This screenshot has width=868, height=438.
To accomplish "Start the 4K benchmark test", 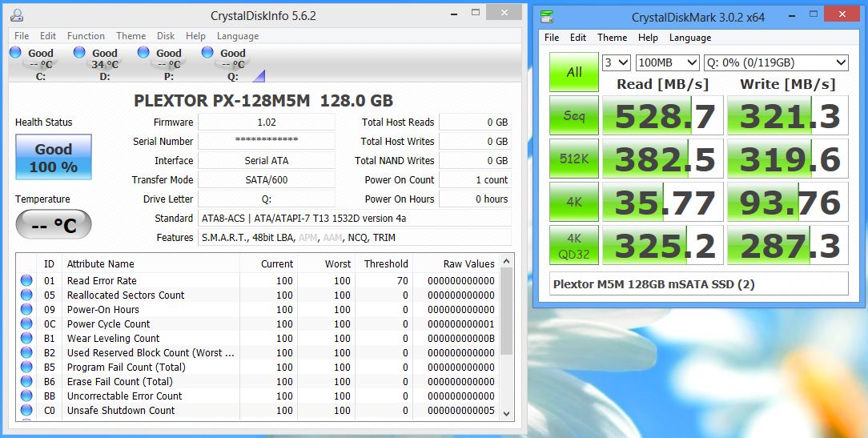I will tap(574, 202).
